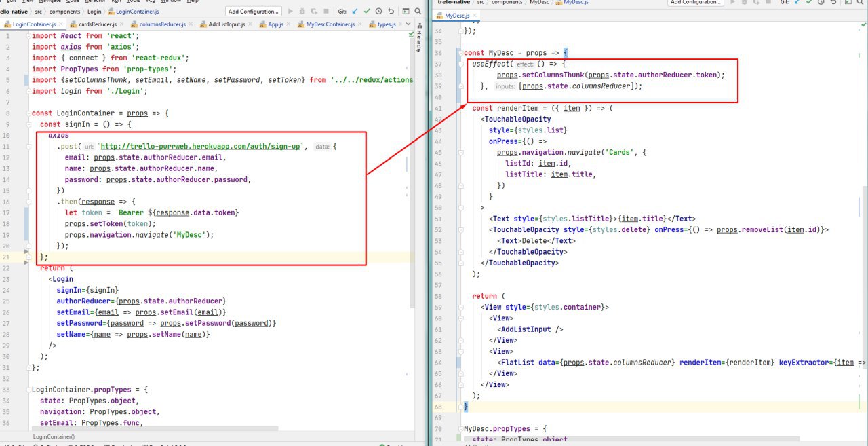
Task: Start Debug in the left window toolbar
Action: (302, 11)
